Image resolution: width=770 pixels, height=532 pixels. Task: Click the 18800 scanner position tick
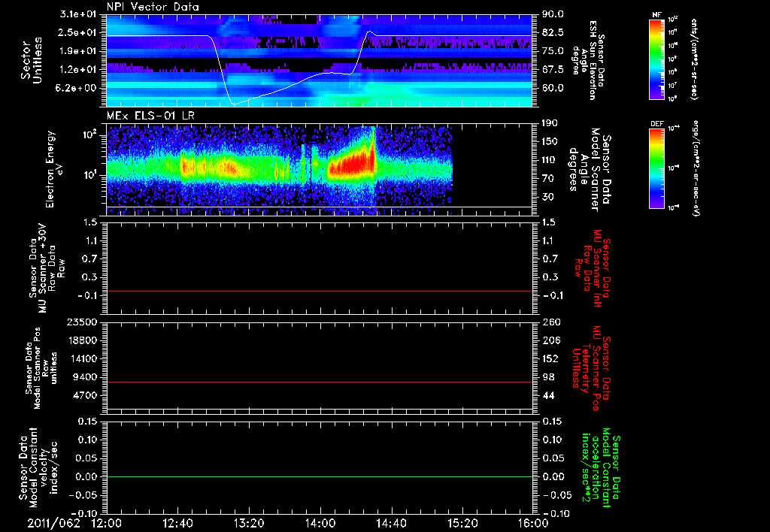point(83,340)
